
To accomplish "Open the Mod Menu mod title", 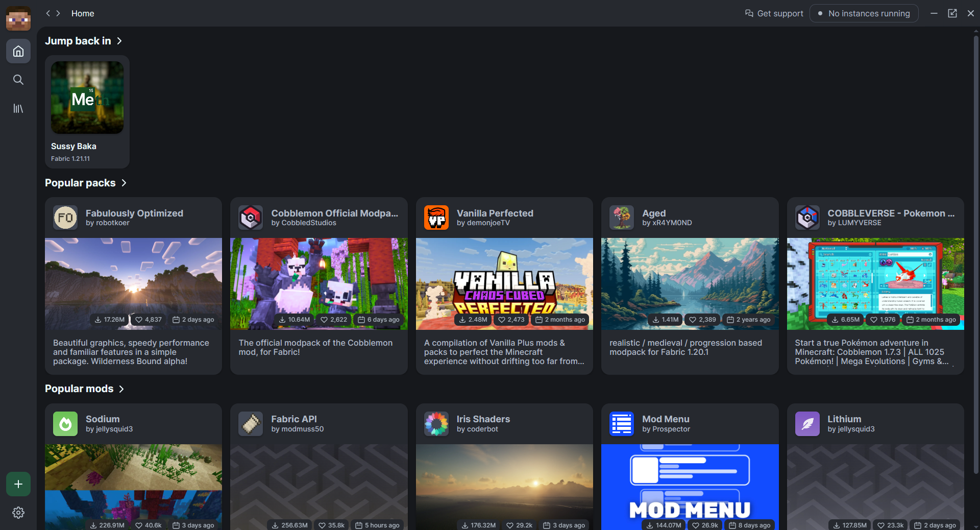I will (x=666, y=419).
